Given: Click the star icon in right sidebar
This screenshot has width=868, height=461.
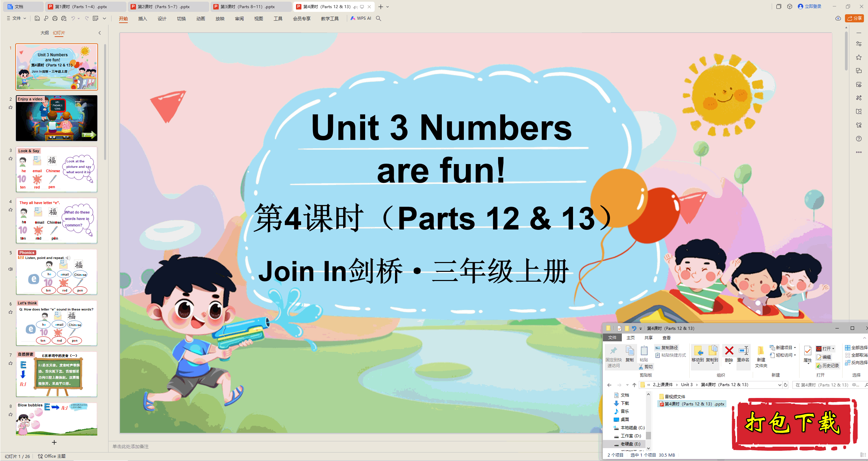Looking at the screenshot, I should 859,57.
